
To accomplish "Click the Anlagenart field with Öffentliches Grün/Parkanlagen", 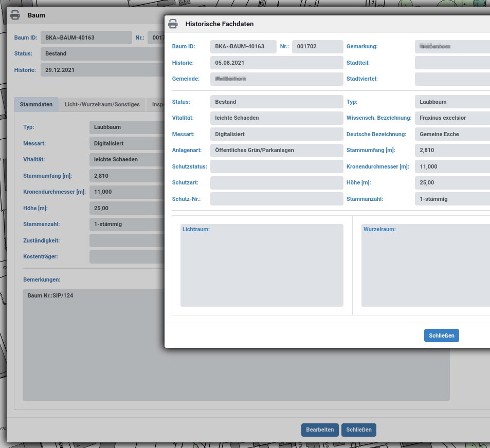I will click(x=276, y=151).
